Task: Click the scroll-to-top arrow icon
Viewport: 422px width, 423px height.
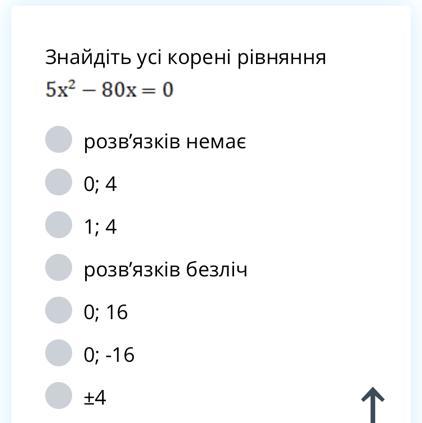Action: (x=373, y=405)
